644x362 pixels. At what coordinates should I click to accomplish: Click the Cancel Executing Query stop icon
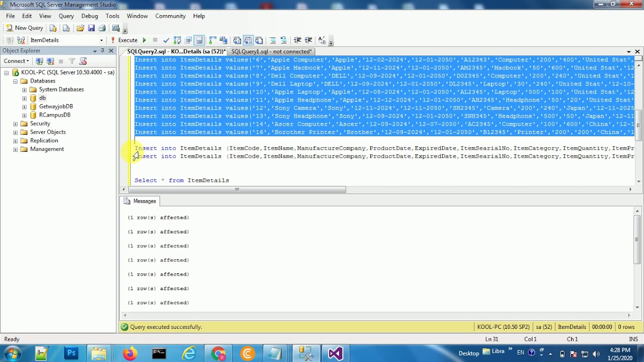click(x=155, y=40)
